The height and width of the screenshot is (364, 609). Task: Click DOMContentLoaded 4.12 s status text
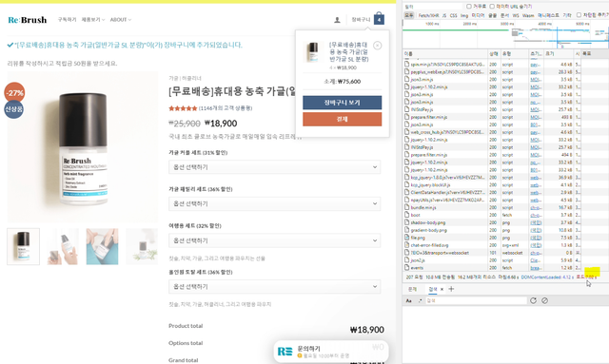pos(547,278)
